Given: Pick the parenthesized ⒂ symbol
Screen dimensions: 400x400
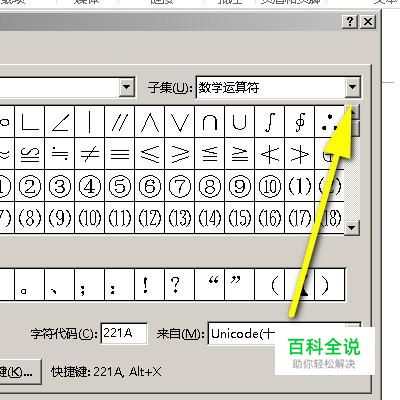Looking at the screenshot, I should pos(240,218).
